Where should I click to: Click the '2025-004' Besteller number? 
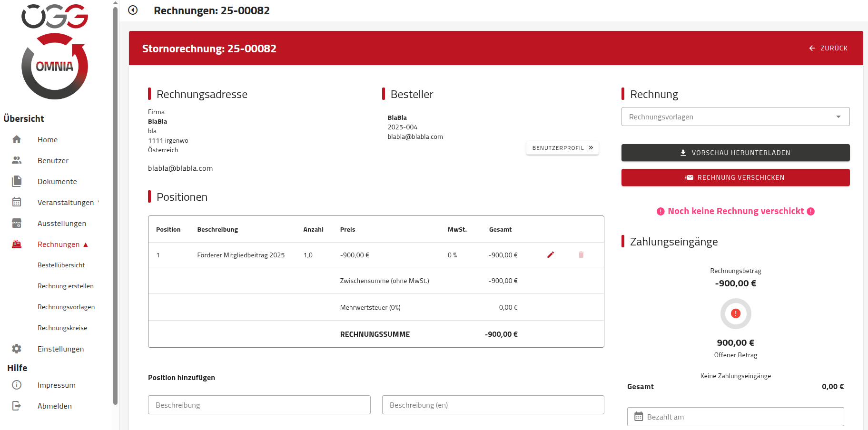coord(403,127)
